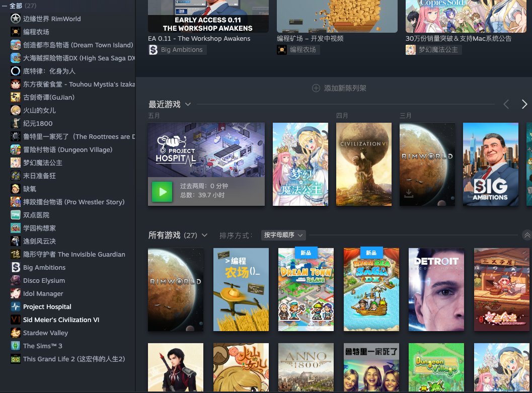Open the RimWorld cover in recent games

[x=427, y=164]
